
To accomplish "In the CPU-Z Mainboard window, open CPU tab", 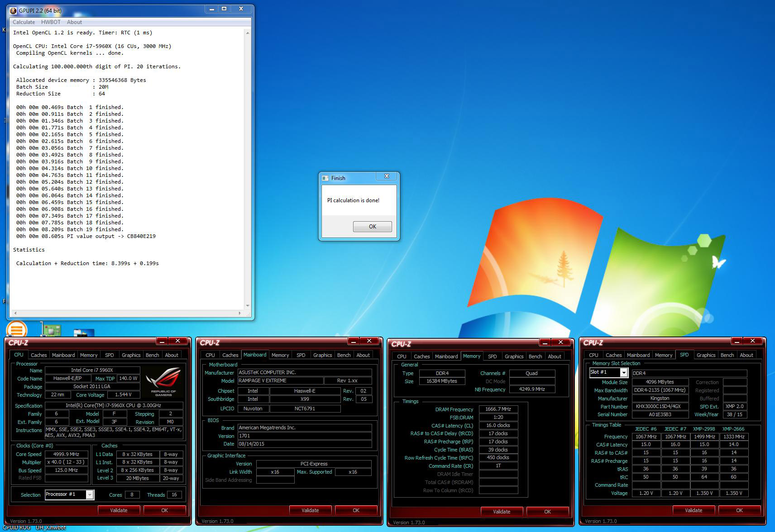I will coord(210,355).
